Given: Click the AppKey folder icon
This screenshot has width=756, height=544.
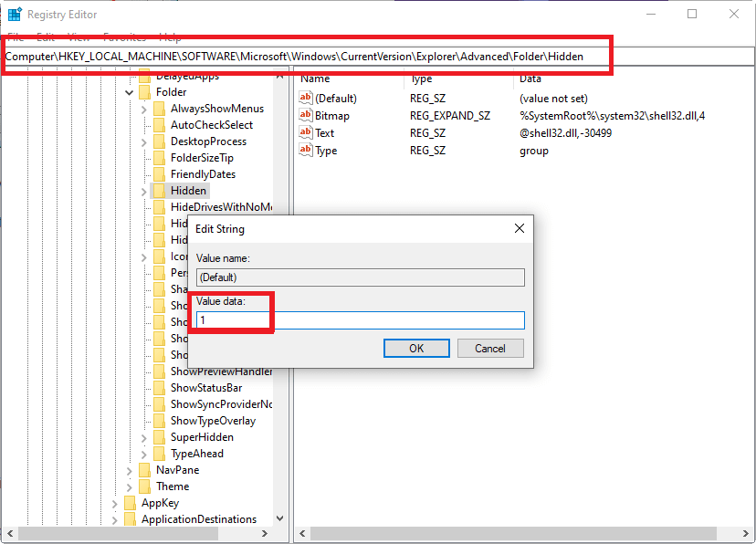Looking at the screenshot, I should tap(130, 503).
